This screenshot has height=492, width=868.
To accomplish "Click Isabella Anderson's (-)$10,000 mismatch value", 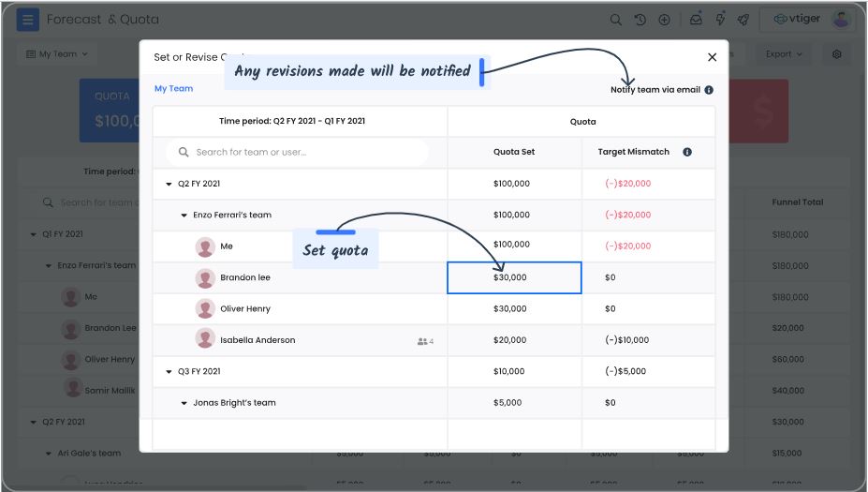I will point(626,340).
